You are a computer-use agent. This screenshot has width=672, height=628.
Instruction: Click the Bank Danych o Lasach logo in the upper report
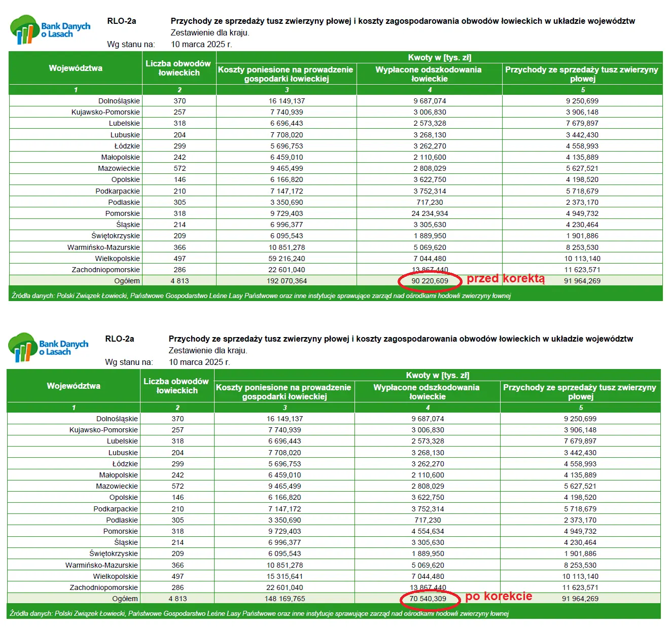(x=50, y=29)
